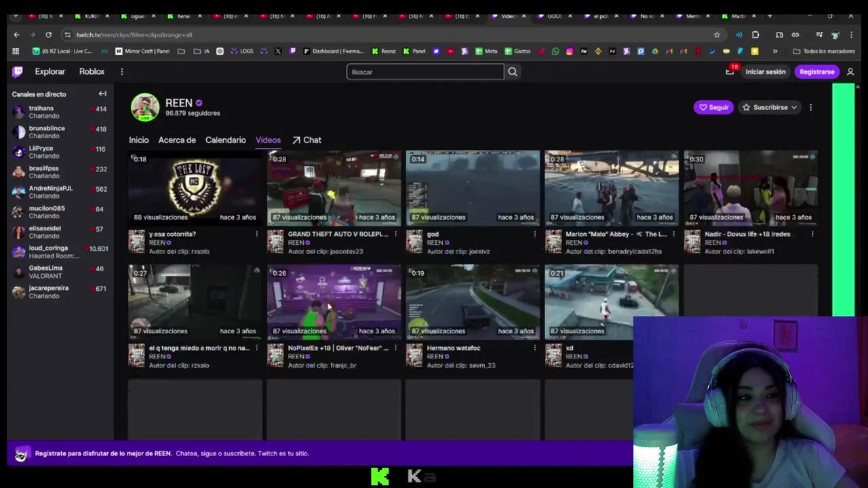Open the three-dot menu beside Roblox
Image resolution: width=868 pixels, height=488 pixels.
pos(122,72)
